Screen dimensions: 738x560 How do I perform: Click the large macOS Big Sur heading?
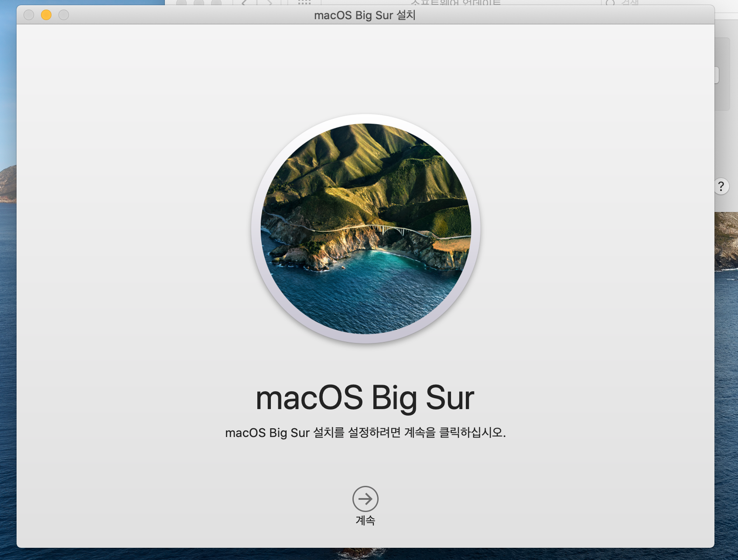tap(365, 398)
